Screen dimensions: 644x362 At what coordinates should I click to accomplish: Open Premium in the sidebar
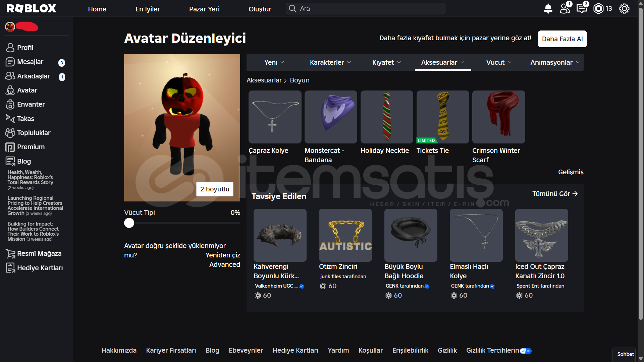[25, 147]
